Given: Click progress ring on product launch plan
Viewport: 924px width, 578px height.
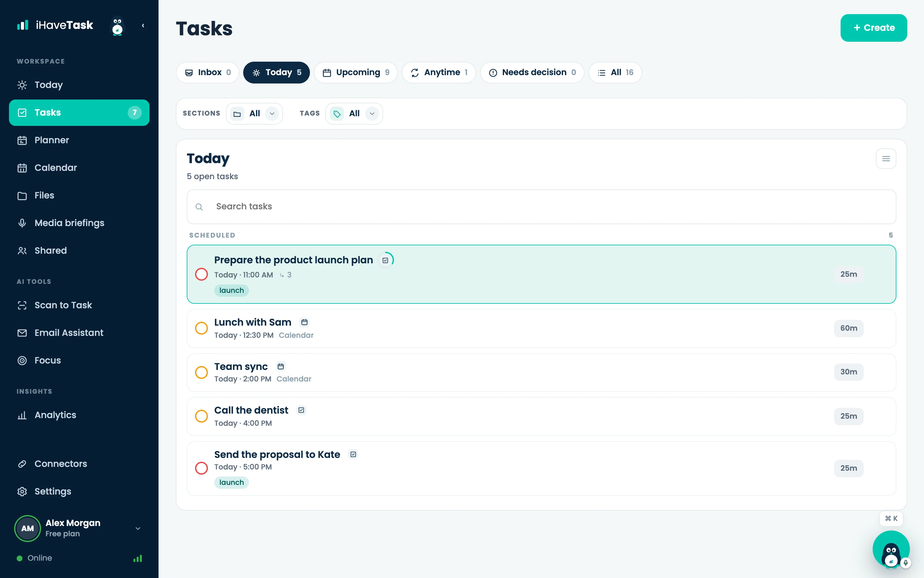Looking at the screenshot, I should point(386,260).
